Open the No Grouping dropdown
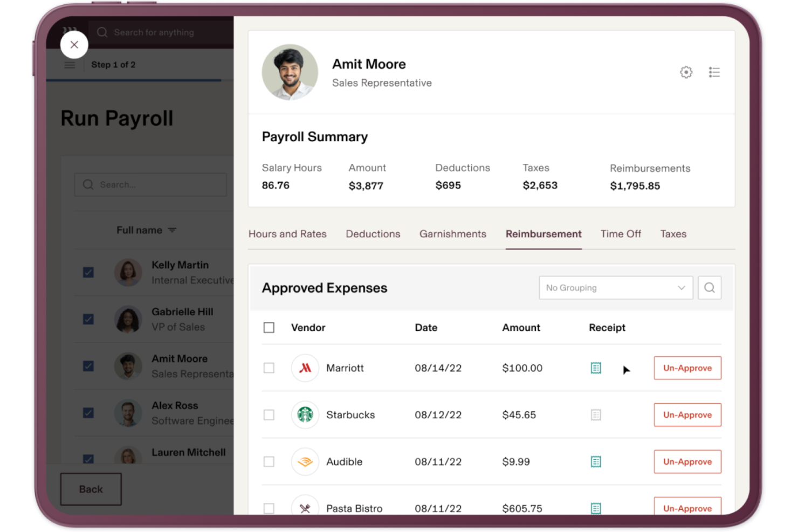The image size is (798, 532). pyautogui.click(x=615, y=287)
